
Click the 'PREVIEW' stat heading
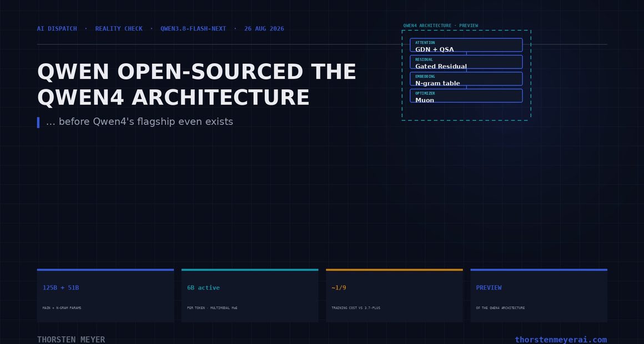[489, 288]
